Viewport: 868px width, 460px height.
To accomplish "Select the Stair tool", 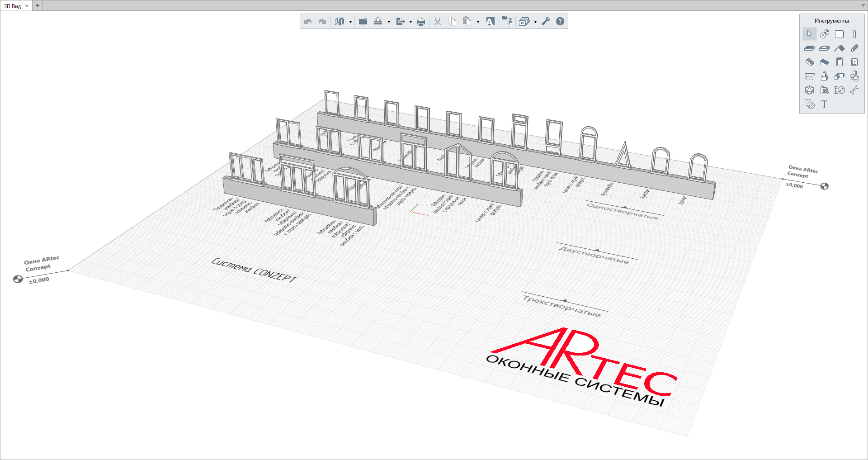I will pyautogui.click(x=810, y=62).
